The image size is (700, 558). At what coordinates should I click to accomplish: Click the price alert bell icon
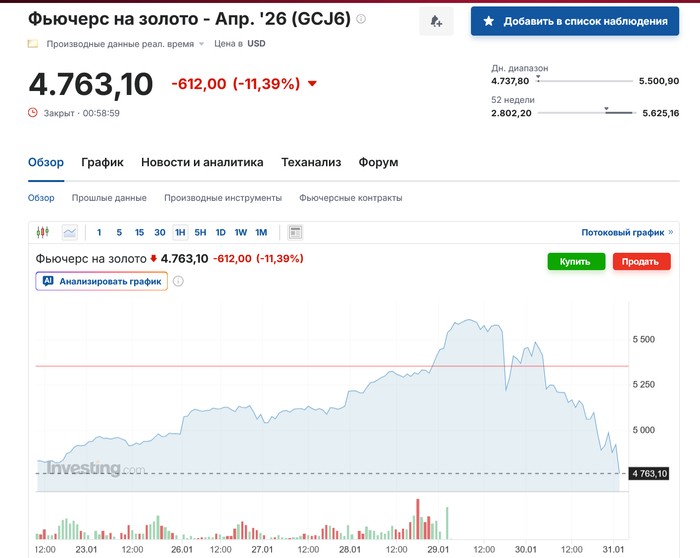coord(436,21)
